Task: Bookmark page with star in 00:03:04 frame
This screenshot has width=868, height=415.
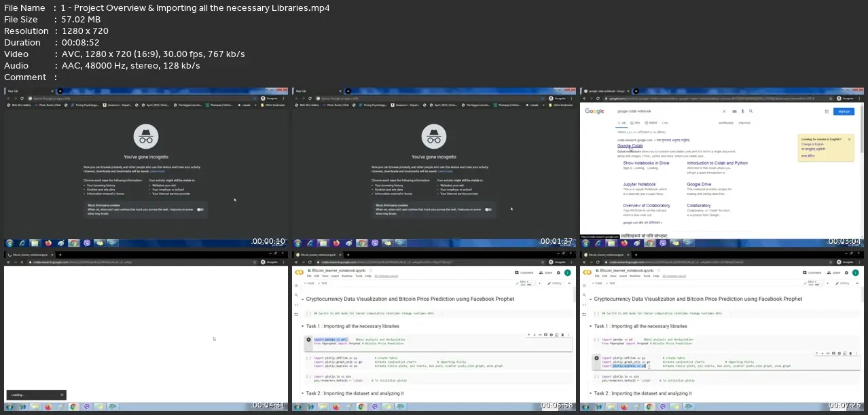Action: 831,98
